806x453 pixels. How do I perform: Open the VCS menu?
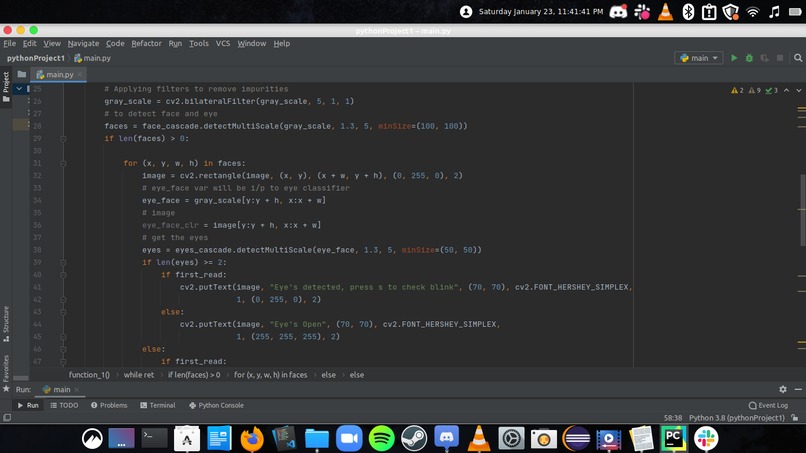click(223, 44)
